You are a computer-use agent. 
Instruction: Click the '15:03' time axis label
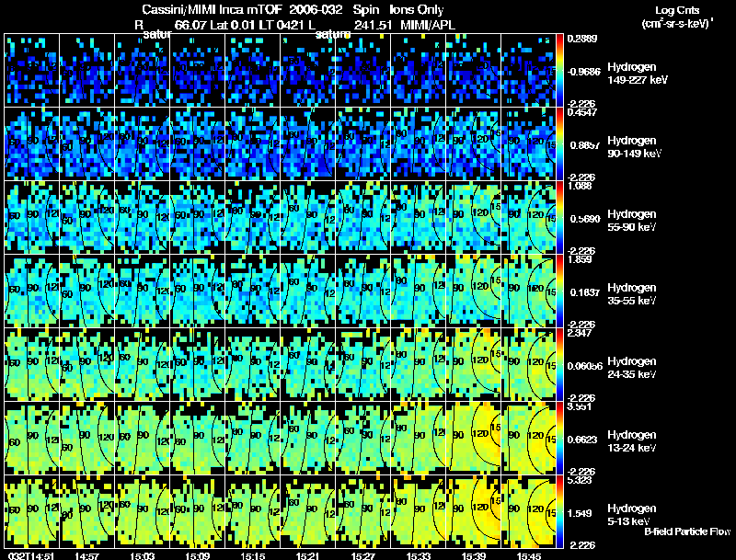click(143, 556)
